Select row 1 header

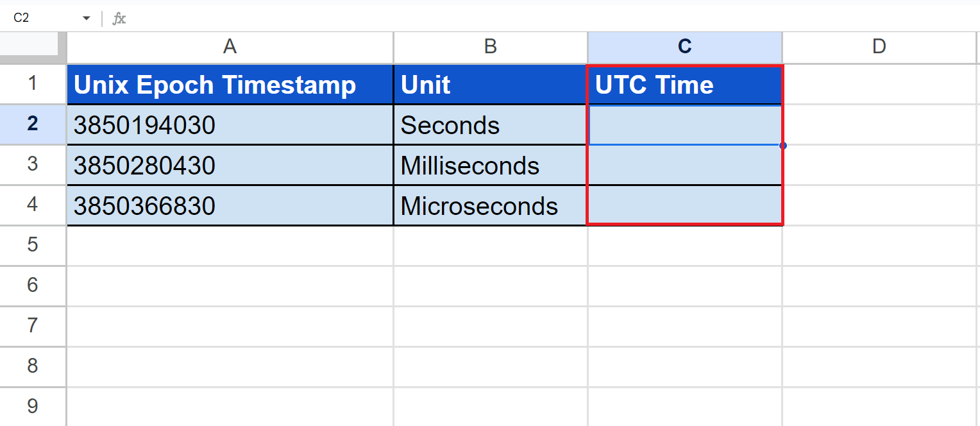(33, 84)
